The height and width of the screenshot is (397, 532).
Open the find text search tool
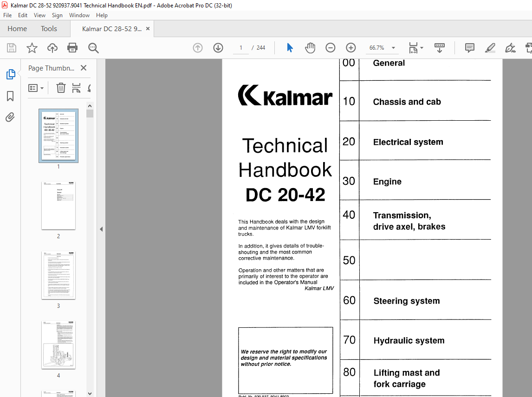click(x=93, y=48)
